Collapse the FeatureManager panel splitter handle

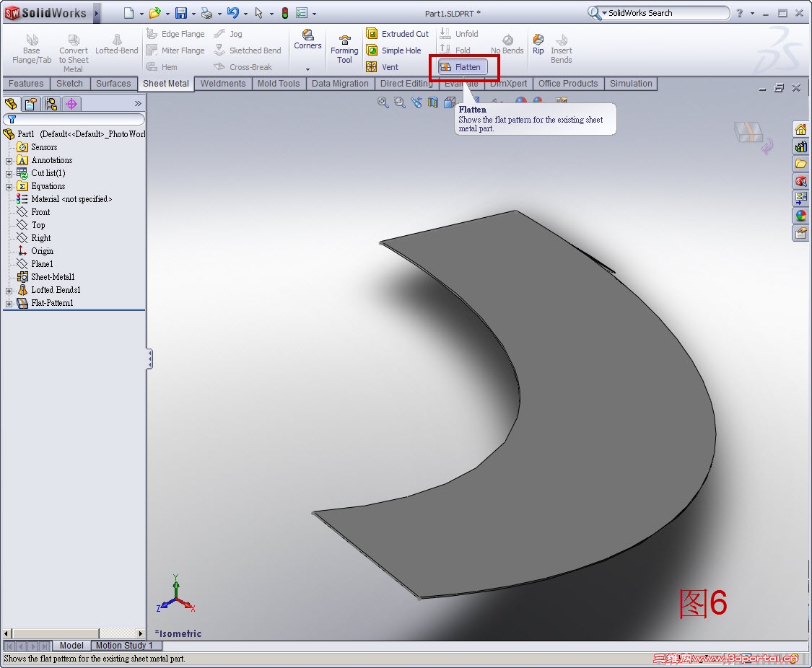[149, 359]
